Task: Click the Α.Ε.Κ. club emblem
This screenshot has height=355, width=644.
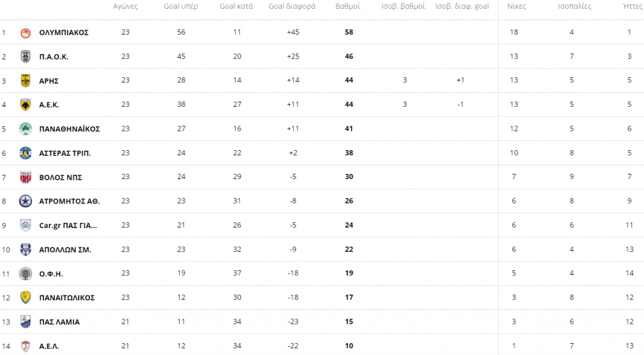Action: (25, 104)
